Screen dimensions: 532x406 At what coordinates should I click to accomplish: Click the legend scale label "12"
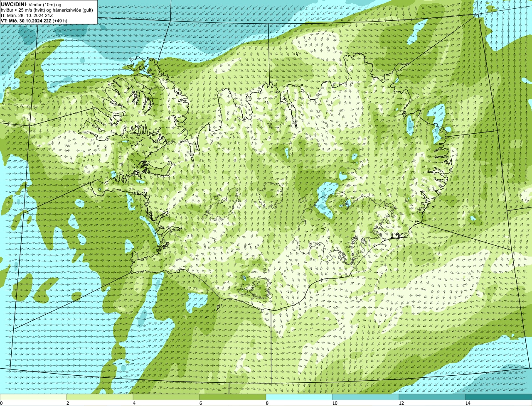(401, 403)
